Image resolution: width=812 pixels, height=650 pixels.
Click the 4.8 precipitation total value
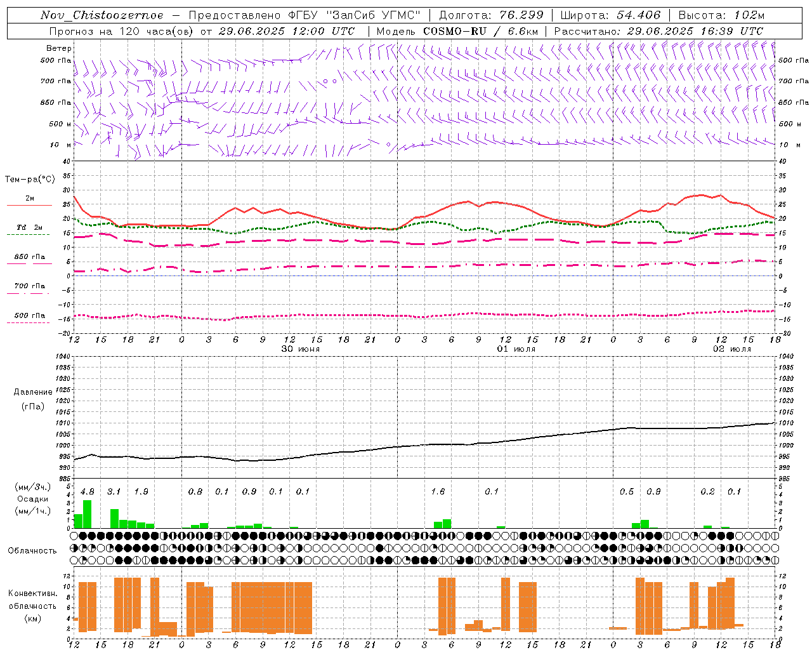[x=88, y=491]
